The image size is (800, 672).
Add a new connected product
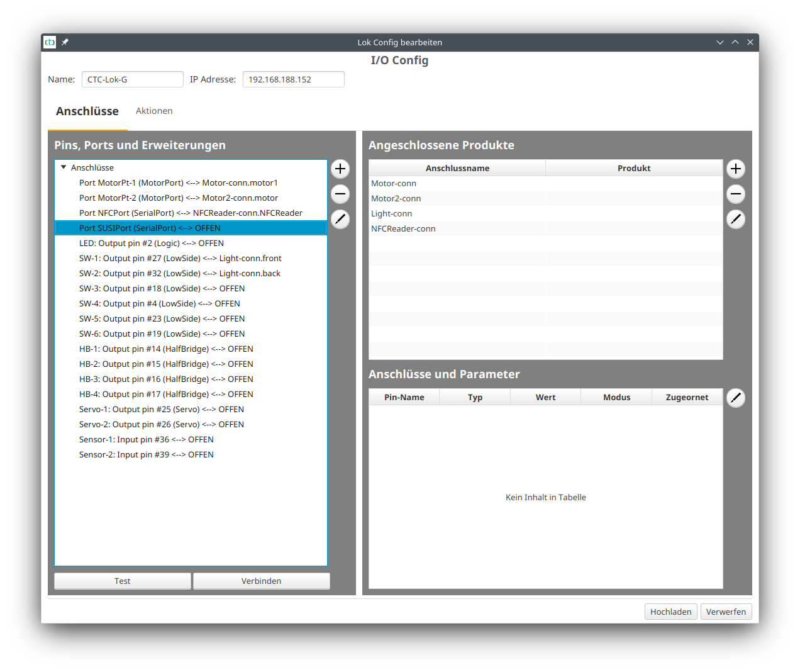(x=736, y=169)
